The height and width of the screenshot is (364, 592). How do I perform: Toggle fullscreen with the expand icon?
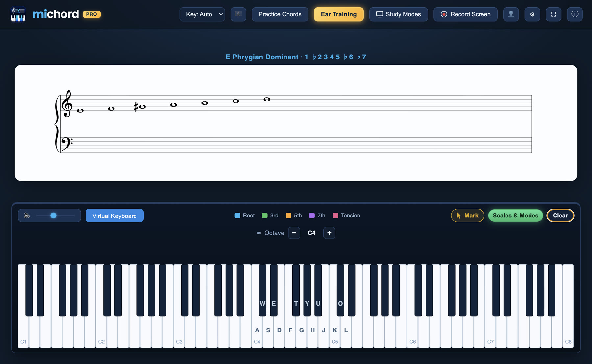pyautogui.click(x=554, y=14)
